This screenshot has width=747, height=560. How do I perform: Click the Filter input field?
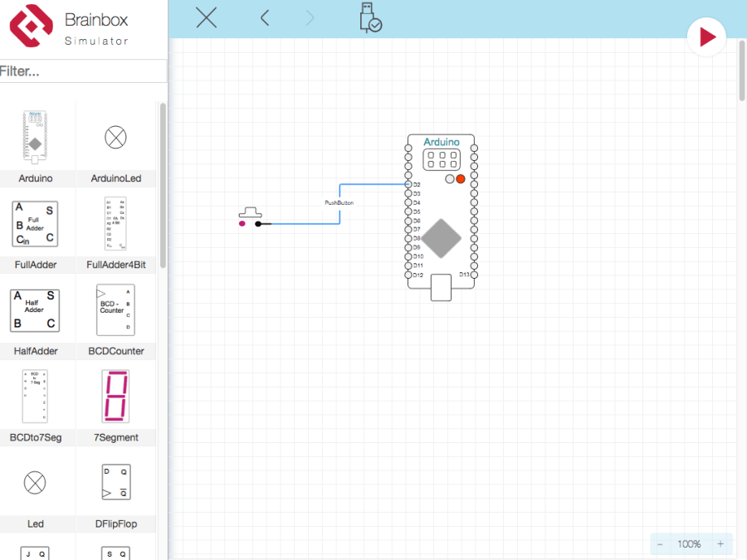83,71
